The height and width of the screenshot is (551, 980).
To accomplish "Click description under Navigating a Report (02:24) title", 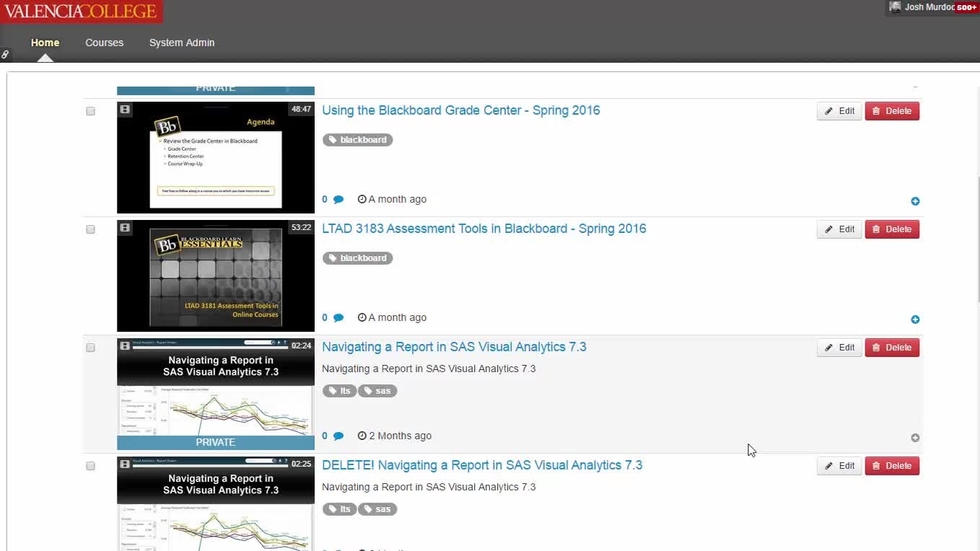I will point(429,369).
